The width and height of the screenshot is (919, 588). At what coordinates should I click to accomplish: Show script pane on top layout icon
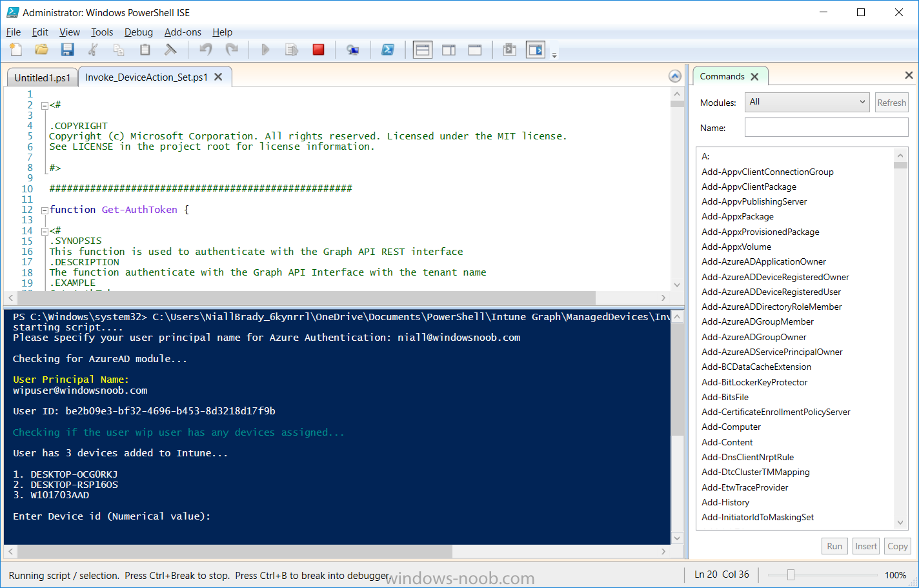423,50
